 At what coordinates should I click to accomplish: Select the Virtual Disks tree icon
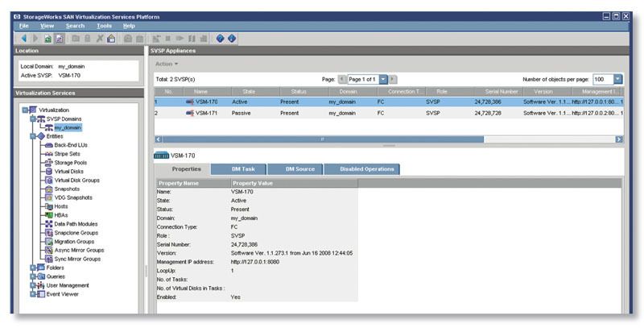[49, 171]
